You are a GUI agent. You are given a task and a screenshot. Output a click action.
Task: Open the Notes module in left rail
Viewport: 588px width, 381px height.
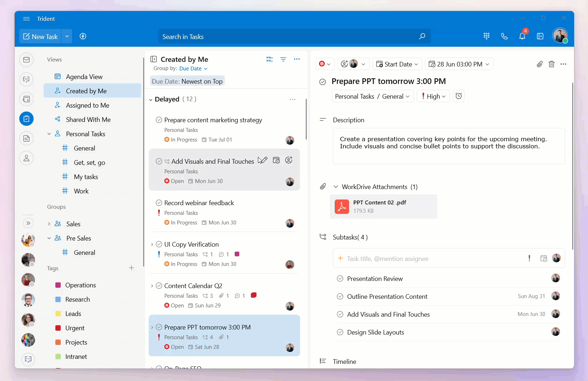click(26, 138)
